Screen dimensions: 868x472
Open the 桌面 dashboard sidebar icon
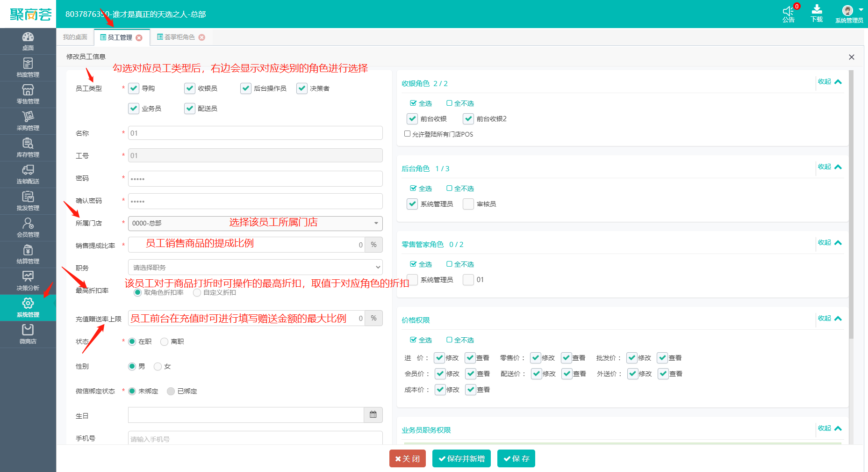pyautogui.click(x=28, y=41)
